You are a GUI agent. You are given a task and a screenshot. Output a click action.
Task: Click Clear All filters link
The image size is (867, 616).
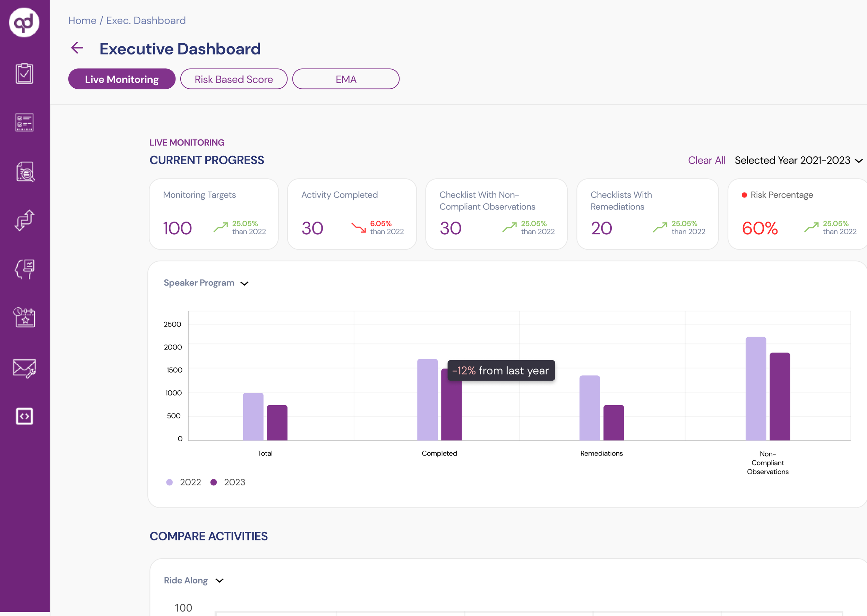tap(706, 160)
